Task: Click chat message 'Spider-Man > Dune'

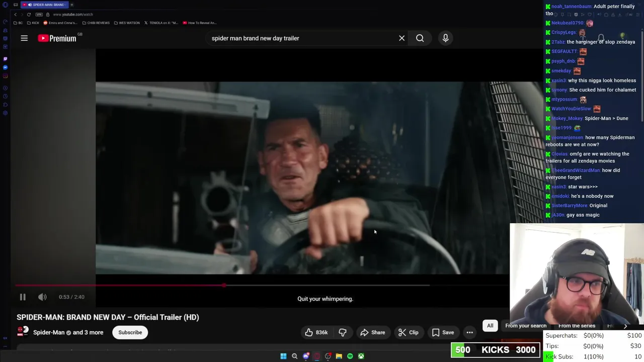Action: click(606, 118)
